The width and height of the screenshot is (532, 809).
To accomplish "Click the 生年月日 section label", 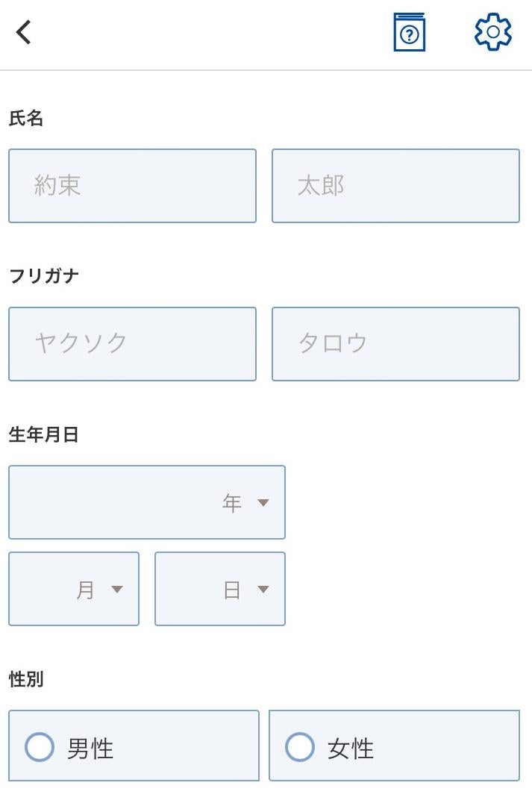I will (x=44, y=434).
